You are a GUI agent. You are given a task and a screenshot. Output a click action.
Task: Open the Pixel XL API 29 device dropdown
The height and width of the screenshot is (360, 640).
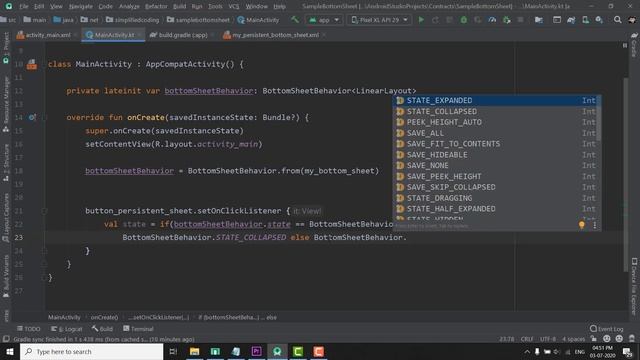click(x=379, y=20)
